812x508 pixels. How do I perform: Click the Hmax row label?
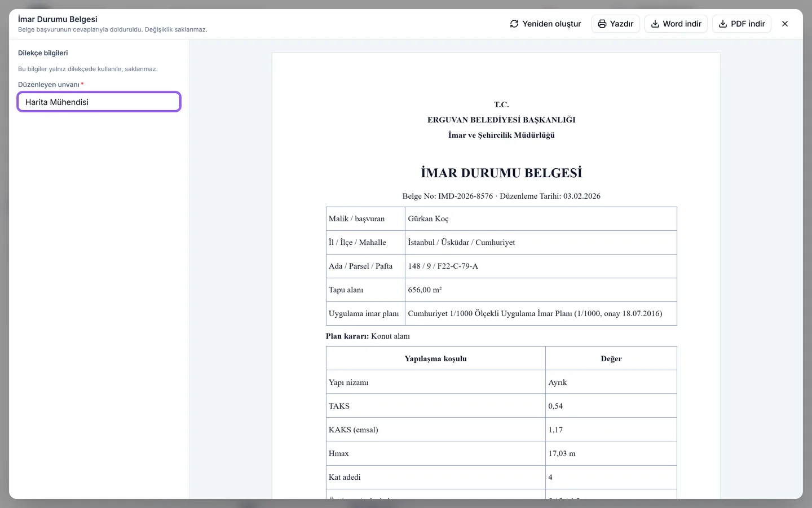pos(339,454)
